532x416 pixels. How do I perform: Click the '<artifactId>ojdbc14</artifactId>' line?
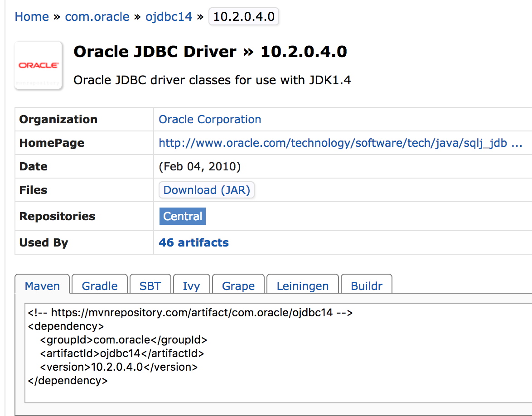122,353
